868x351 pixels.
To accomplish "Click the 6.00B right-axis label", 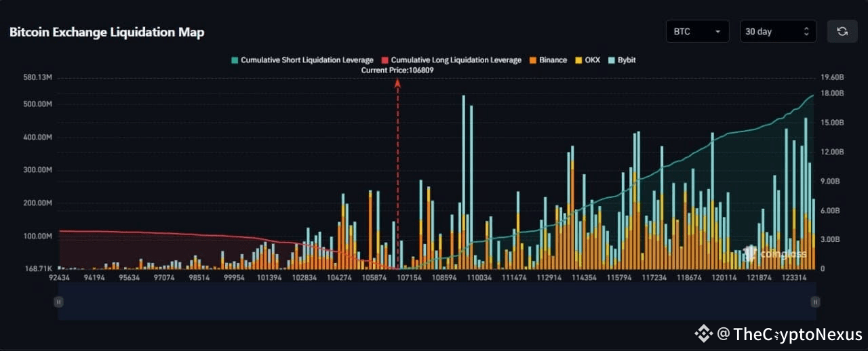I will pyautogui.click(x=833, y=211).
